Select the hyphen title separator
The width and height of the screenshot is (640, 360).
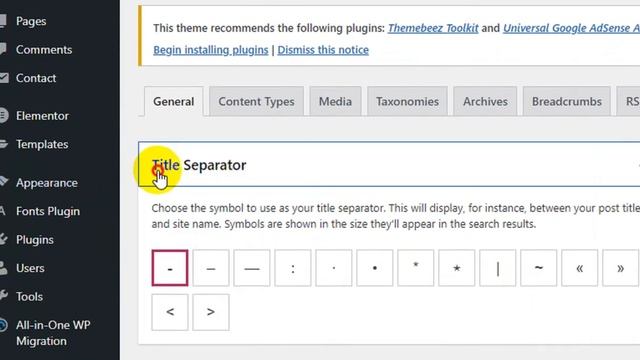tap(170, 268)
